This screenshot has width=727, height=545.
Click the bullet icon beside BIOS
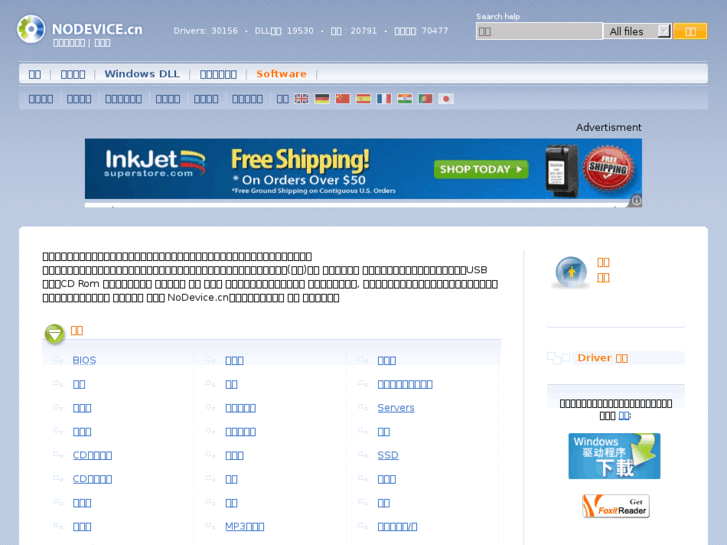(58, 359)
